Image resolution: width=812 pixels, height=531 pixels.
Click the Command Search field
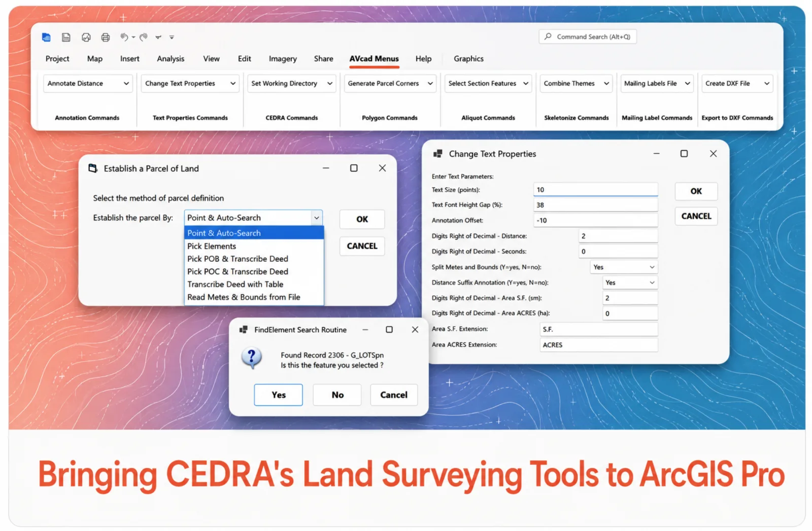(x=588, y=37)
